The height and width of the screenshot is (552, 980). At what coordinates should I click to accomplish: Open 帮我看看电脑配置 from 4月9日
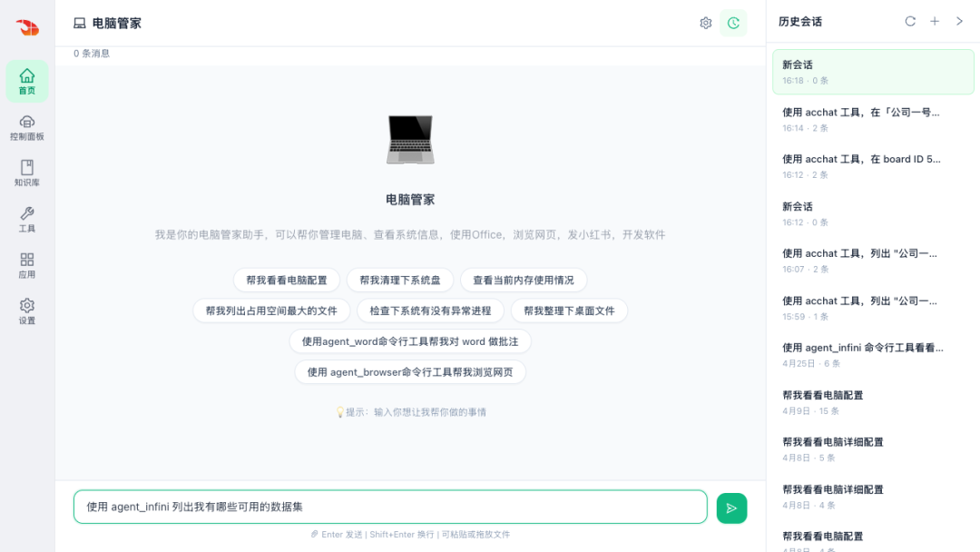[873, 402]
